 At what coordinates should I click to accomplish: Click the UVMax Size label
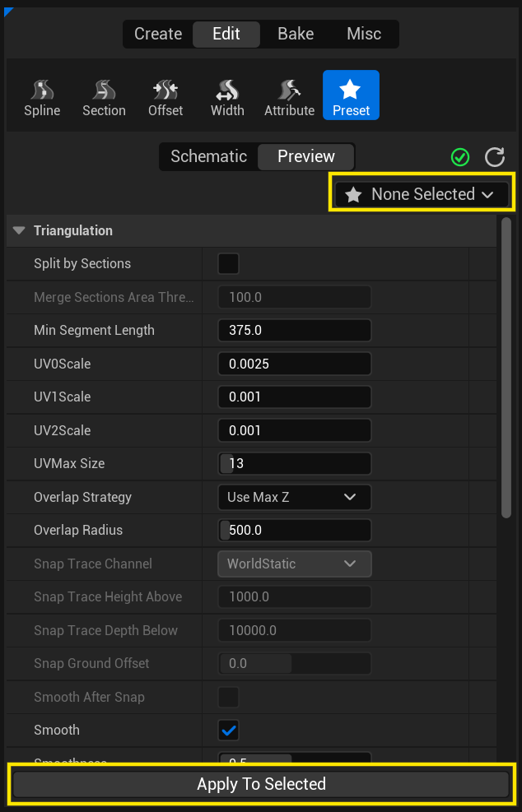coord(69,463)
